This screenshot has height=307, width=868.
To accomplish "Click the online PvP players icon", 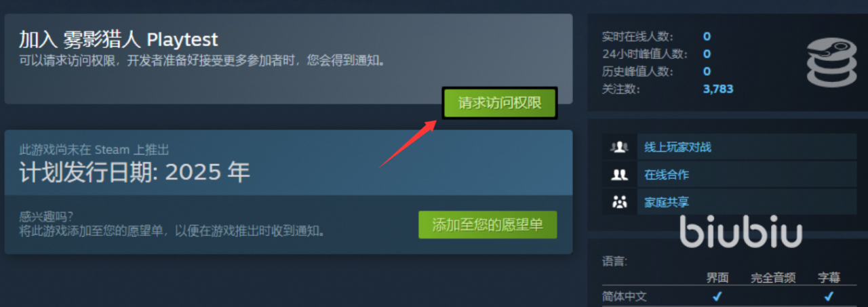I will 619,147.
